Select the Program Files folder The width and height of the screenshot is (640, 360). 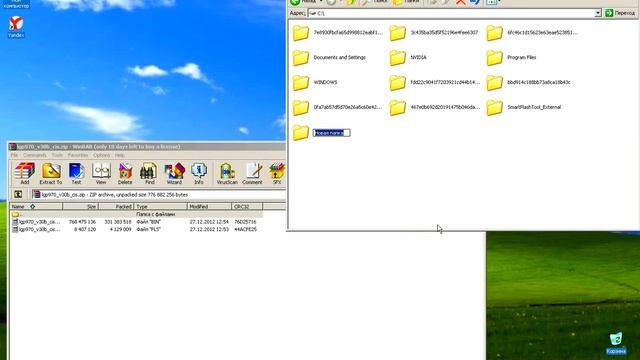(511, 58)
